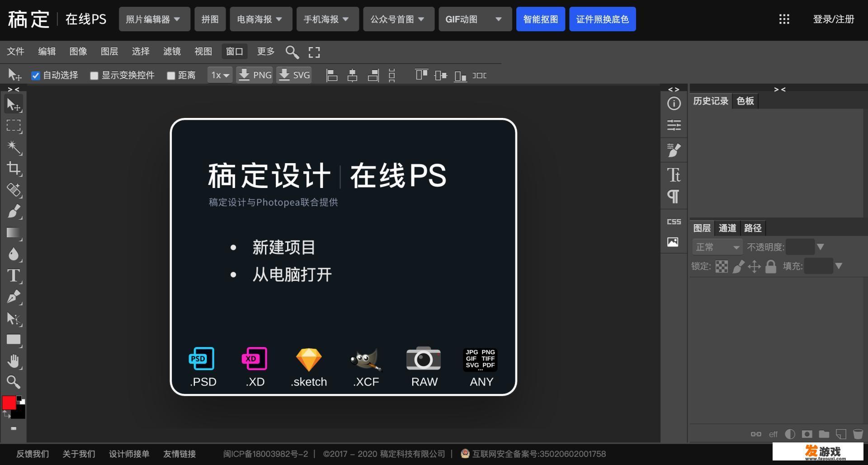The width and height of the screenshot is (868, 465).
Task: Click 新建项目 on the welcome card
Action: 283,247
